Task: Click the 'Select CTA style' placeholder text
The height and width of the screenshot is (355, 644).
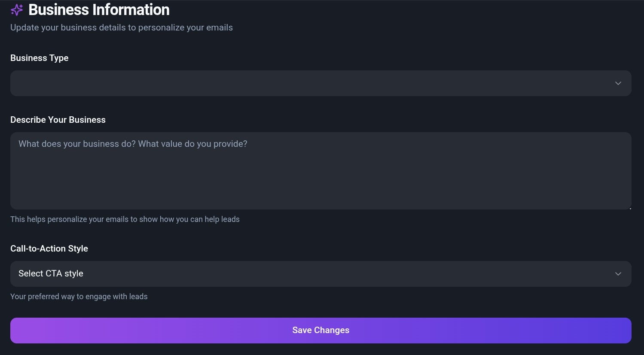Action: coord(51,273)
